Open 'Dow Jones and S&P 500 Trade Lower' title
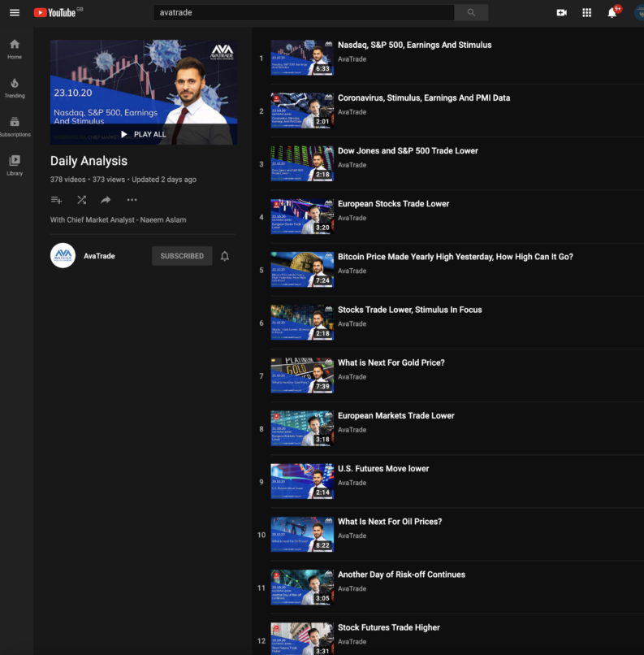644x655 pixels. tap(408, 151)
